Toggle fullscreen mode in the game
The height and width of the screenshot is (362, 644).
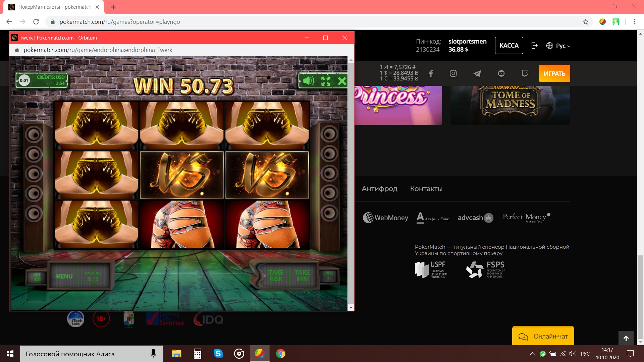[326, 81]
